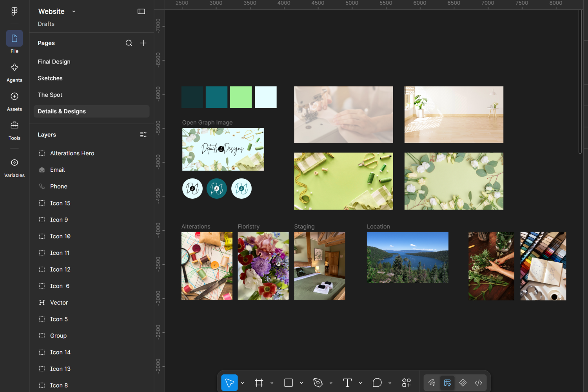The width and height of the screenshot is (588, 392).
Task: Add a new page with plus icon
Action: click(143, 43)
